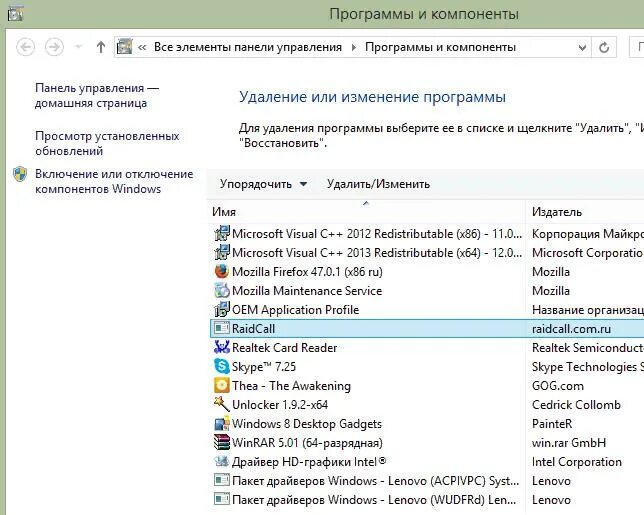Expand the address bar history dropdown
Screen dimensions: 644x515
coord(582,48)
